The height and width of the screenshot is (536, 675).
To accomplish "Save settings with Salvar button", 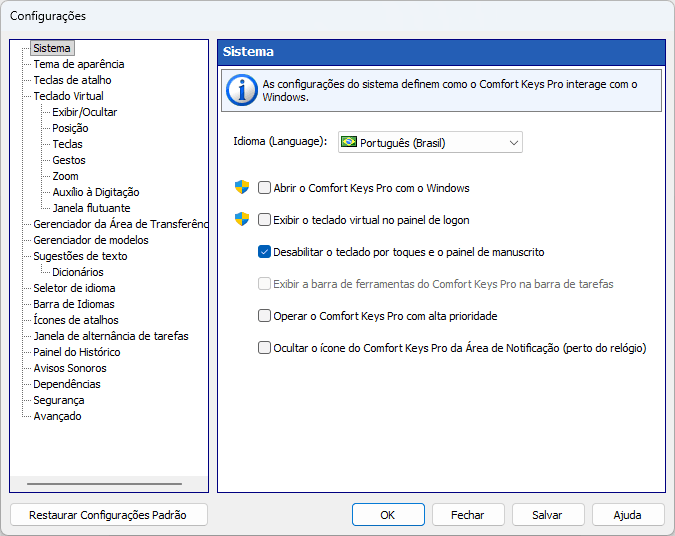I will [548, 515].
